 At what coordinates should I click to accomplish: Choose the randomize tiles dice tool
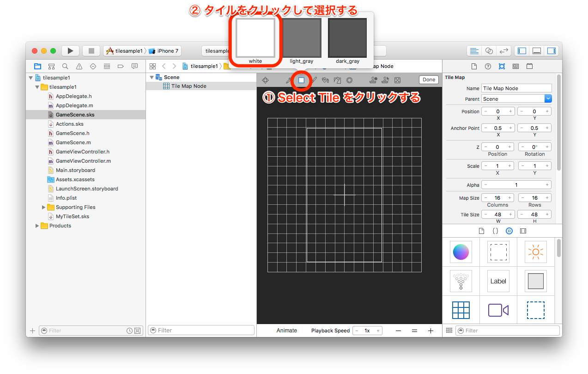[x=398, y=80]
